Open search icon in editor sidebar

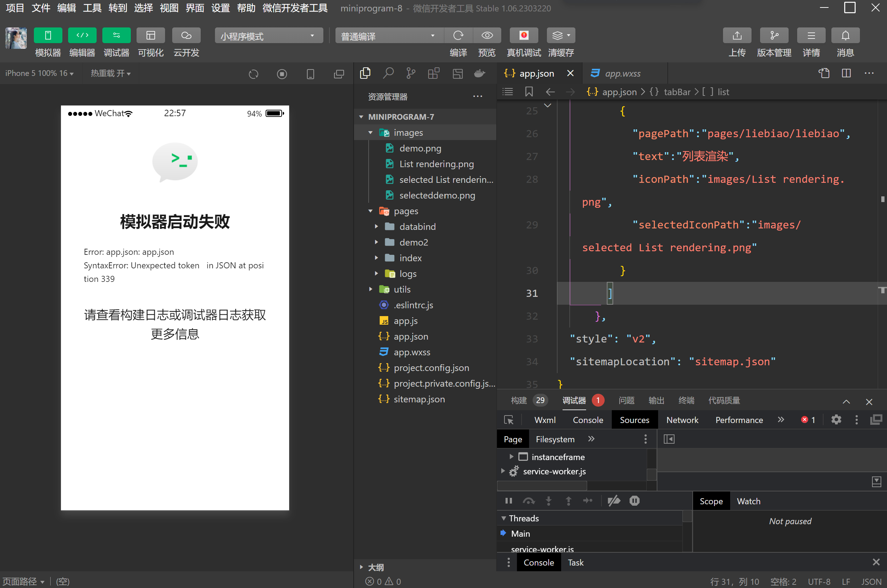(388, 73)
